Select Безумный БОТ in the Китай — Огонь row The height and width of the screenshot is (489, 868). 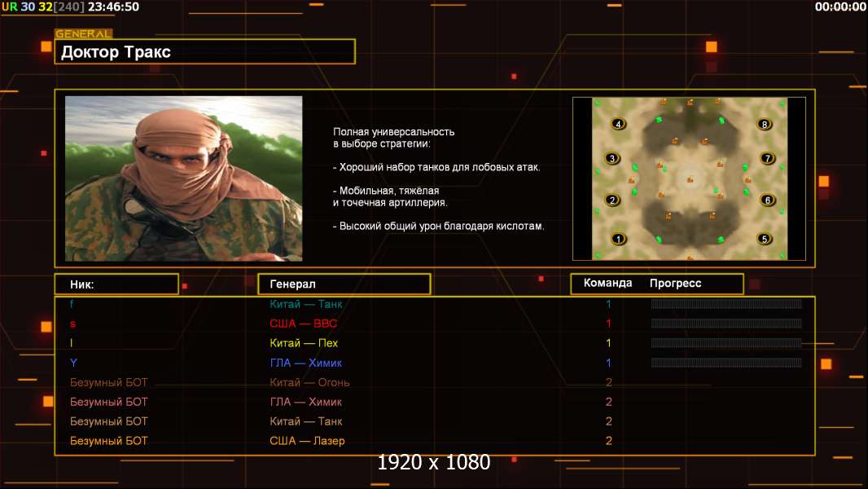point(108,382)
